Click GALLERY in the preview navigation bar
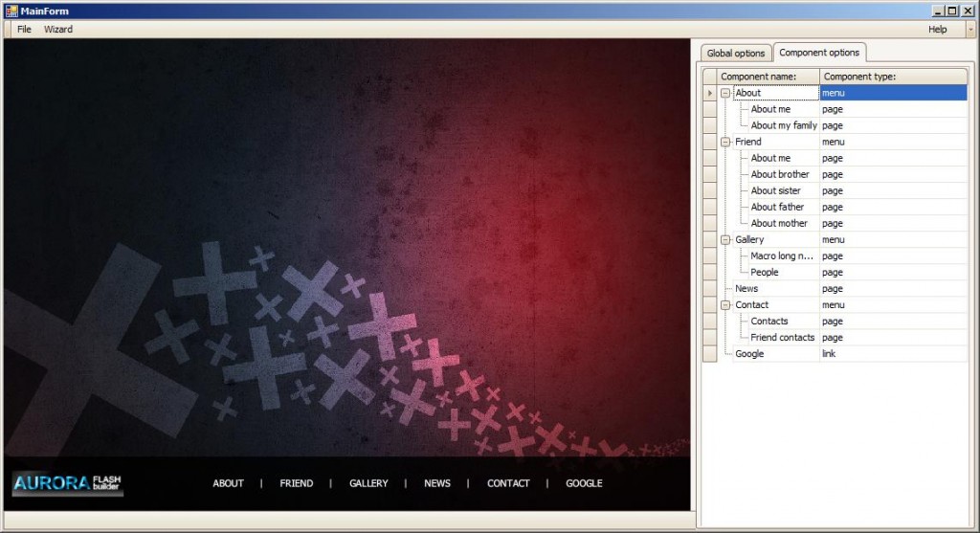The width and height of the screenshot is (980, 533). click(368, 483)
